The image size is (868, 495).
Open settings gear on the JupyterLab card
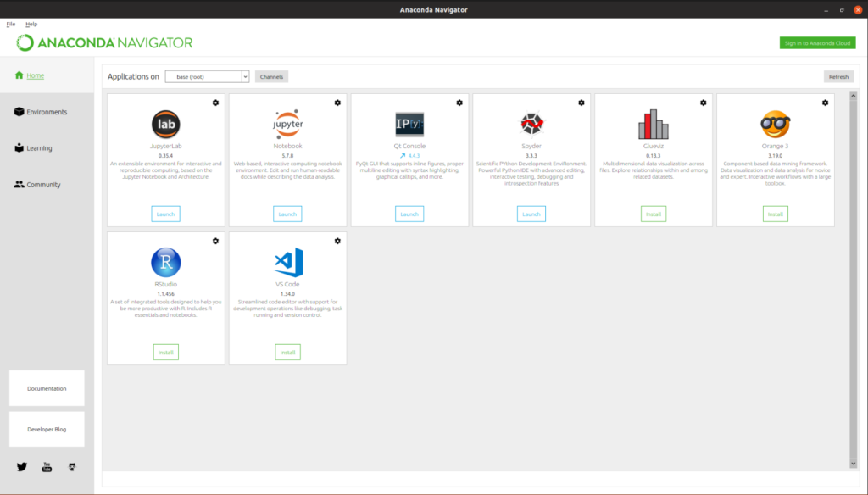[x=216, y=103]
